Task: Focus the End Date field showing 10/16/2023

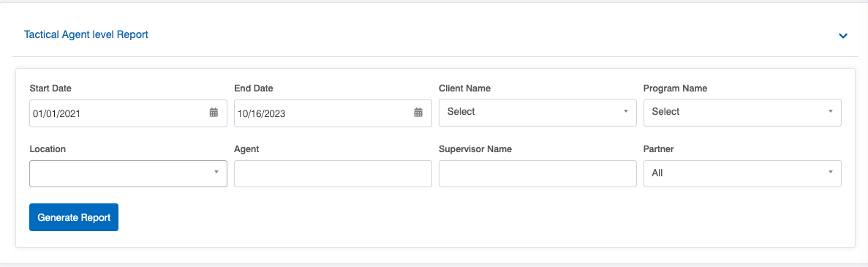Action: [333, 113]
